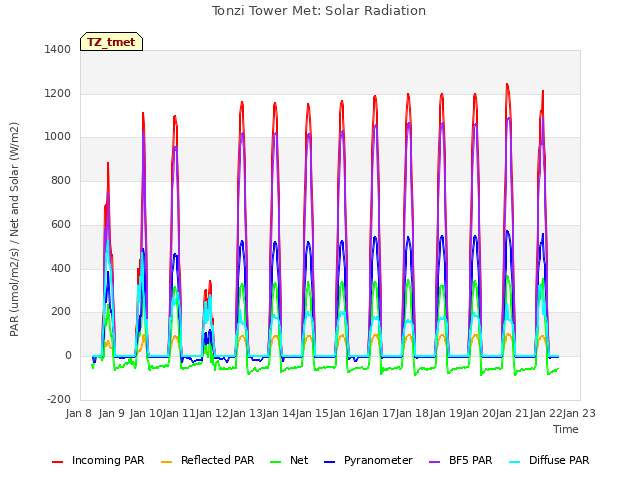The image size is (640, 480).
Task: Click the green Net legend swatch
Action: (x=276, y=462)
